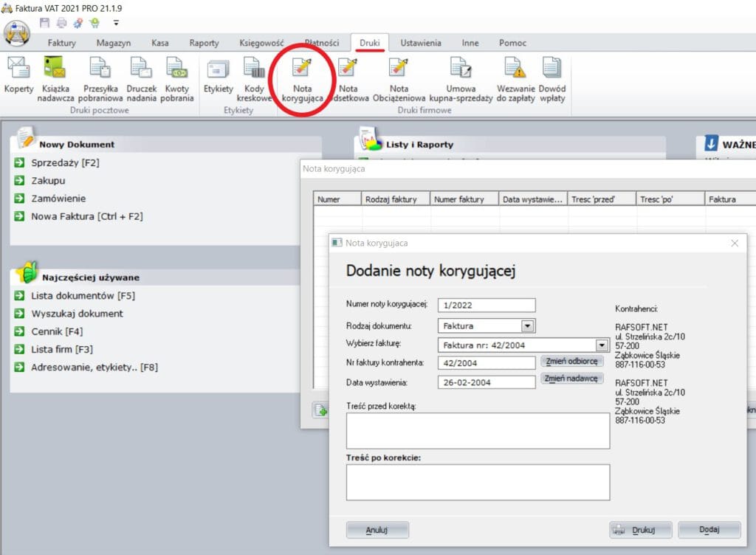Click the Treść przed korektą text field
This screenshot has height=555, width=756.
pos(478,430)
